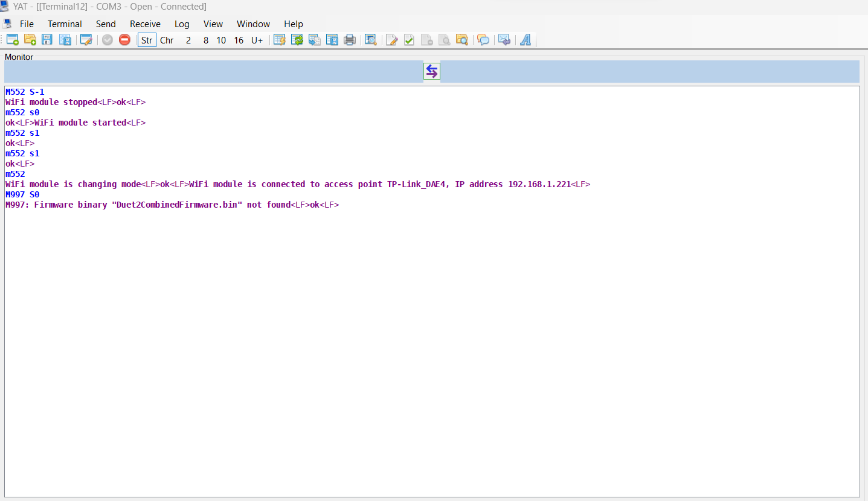The image size is (868, 501).
Task: Open the Receive menu
Action: 145,24
